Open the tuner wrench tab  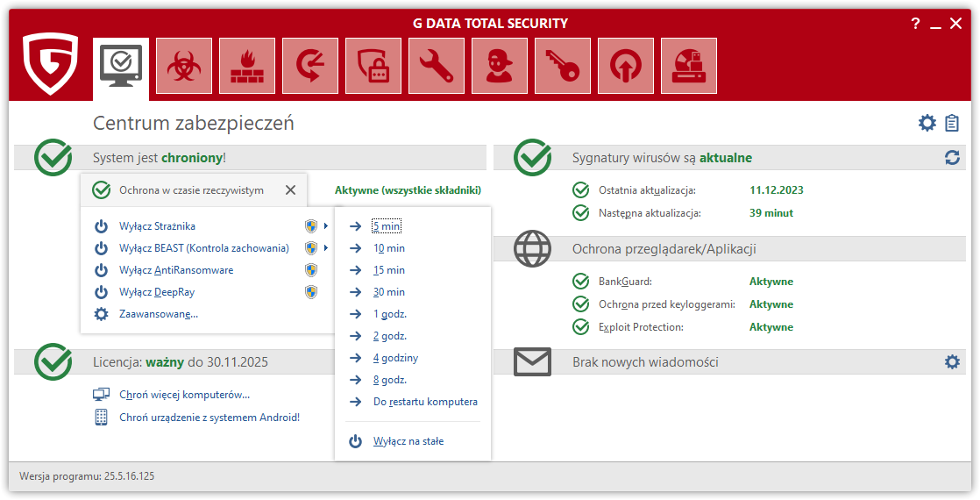[x=437, y=67]
